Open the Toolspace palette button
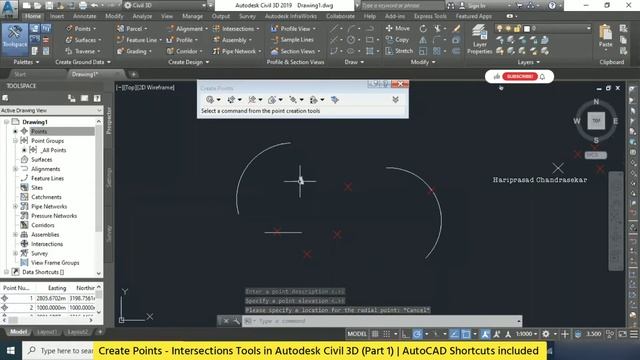The height and width of the screenshot is (360, 640). coord(15,39)
